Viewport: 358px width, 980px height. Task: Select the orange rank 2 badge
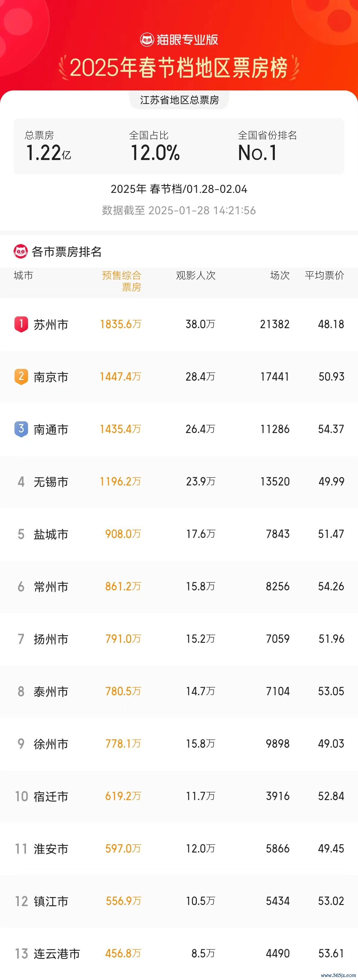pyautogui.click(x=21, y=377)
